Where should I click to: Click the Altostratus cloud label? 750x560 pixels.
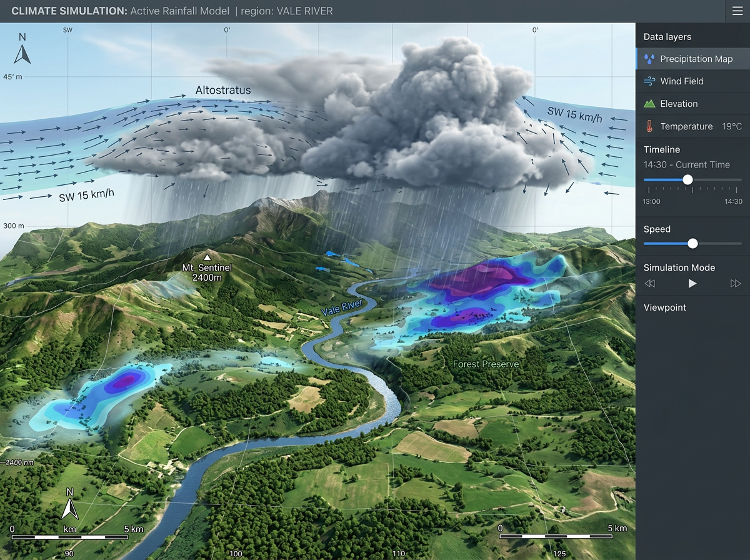(x=223, y=90)
